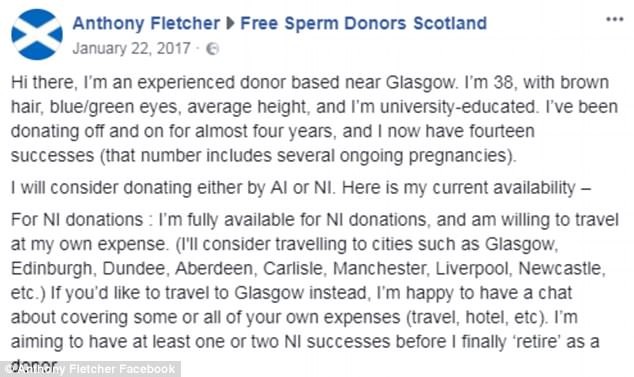Click the Scottish flag profile picture
634x377 pixels.
[x=37, y=34]
